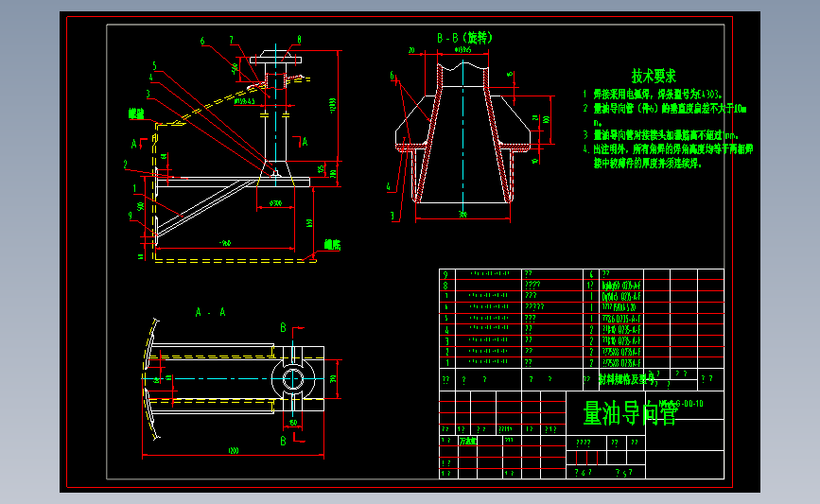The image size is (820, 504).
Task: Click item number 5 in the parts list
Action: [x=445, y=319]
